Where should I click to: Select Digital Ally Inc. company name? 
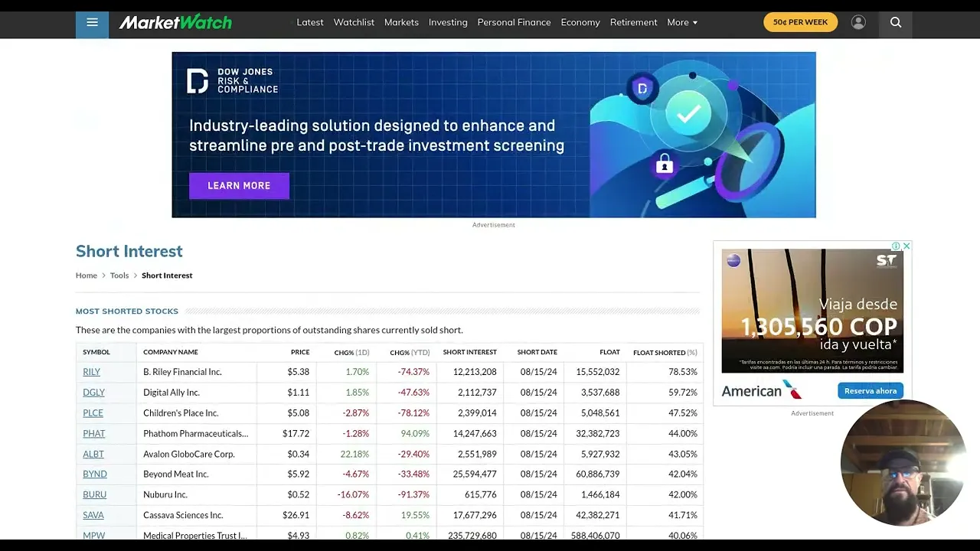[x=171, y=393]
